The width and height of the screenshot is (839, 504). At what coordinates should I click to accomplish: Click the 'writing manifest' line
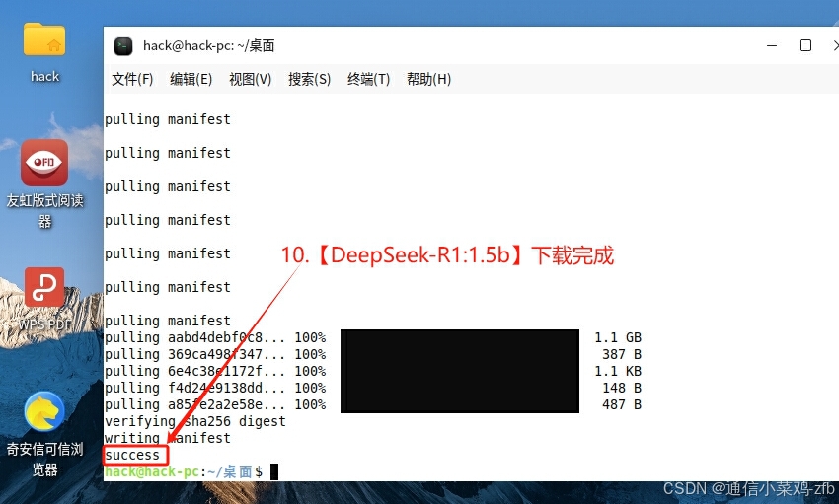click(x=168, y=438)
